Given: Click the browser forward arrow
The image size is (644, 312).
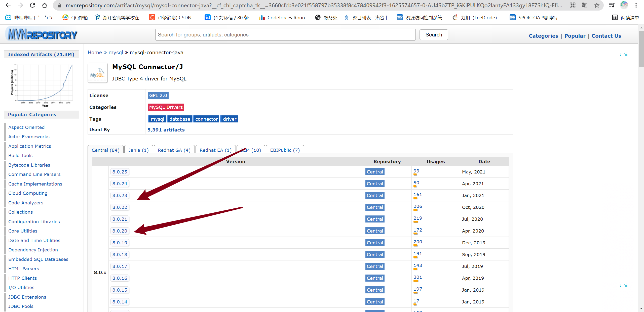Looking at the screenshot, I should tap(20, 5).
